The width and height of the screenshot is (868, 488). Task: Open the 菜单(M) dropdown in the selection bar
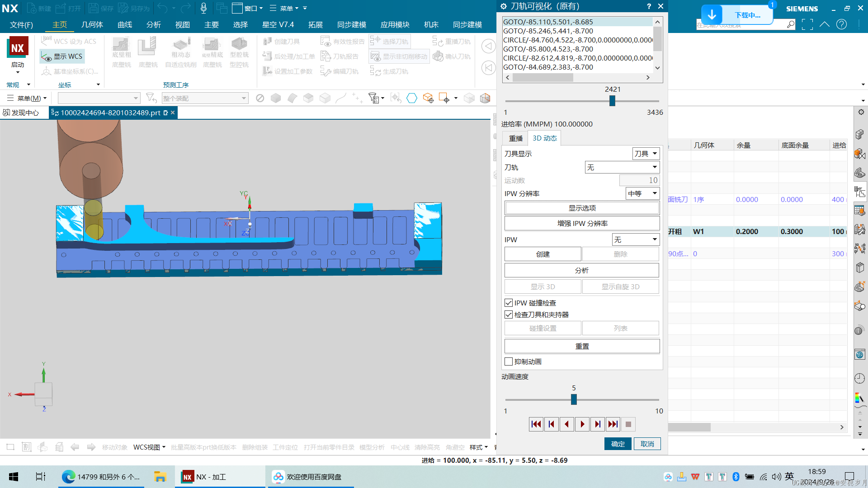click(27, 98)
